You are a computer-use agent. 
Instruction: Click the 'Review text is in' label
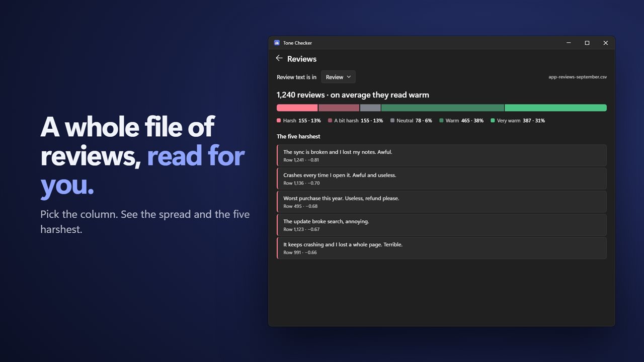(x=297, y=77)
